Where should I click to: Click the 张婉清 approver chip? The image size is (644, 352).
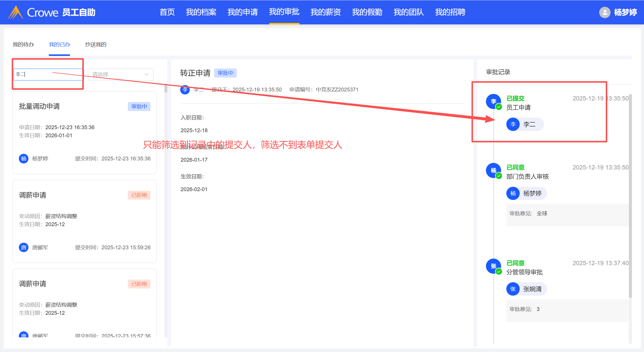pos(526,289)
